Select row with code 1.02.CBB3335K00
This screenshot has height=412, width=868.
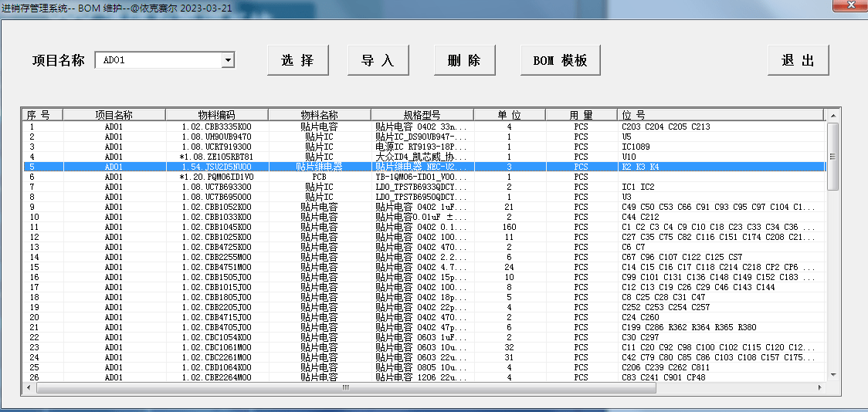point(424,127)
